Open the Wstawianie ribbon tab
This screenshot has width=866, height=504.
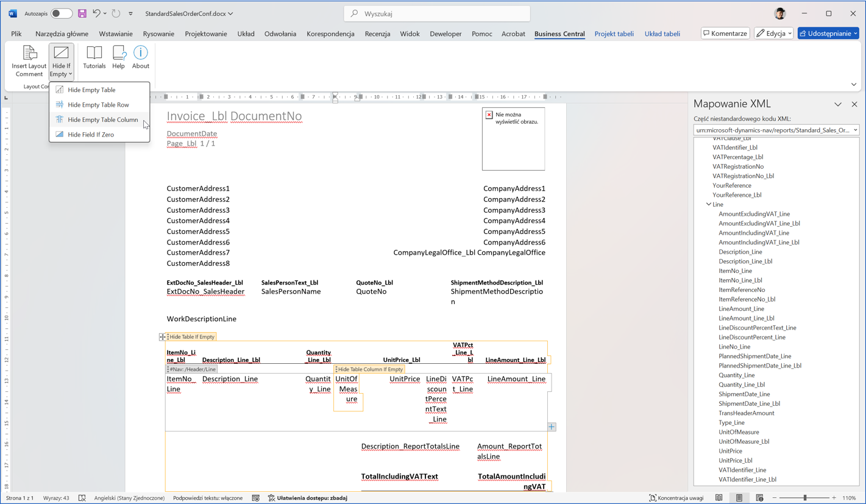[x=115, y=34]
